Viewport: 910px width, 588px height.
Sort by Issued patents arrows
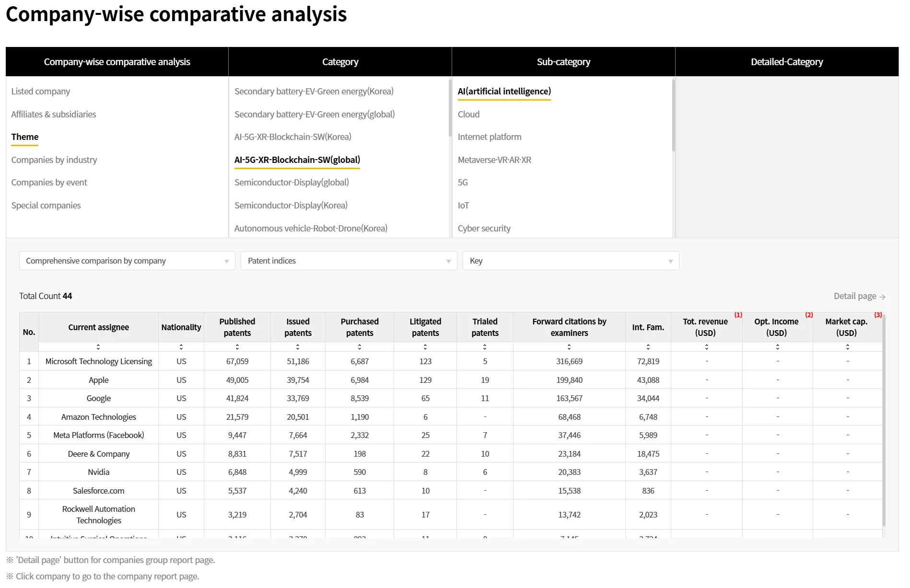298,347
